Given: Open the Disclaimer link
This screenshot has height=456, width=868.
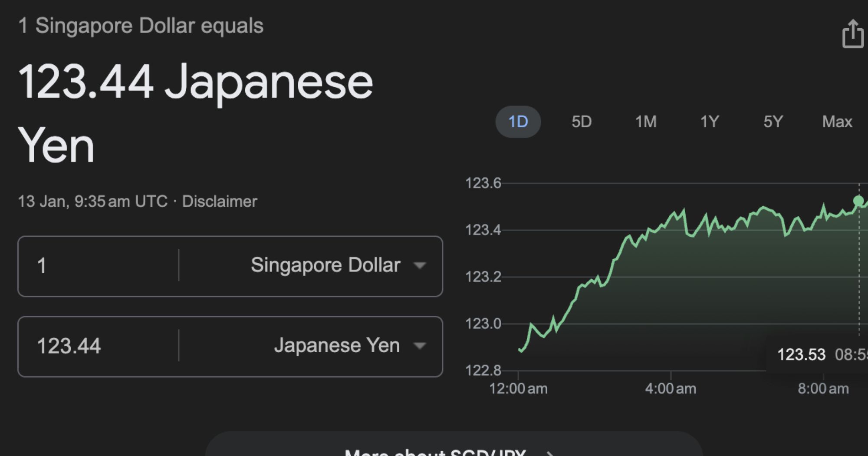Looking at the screenshot, I should click(x=220, y=202).
